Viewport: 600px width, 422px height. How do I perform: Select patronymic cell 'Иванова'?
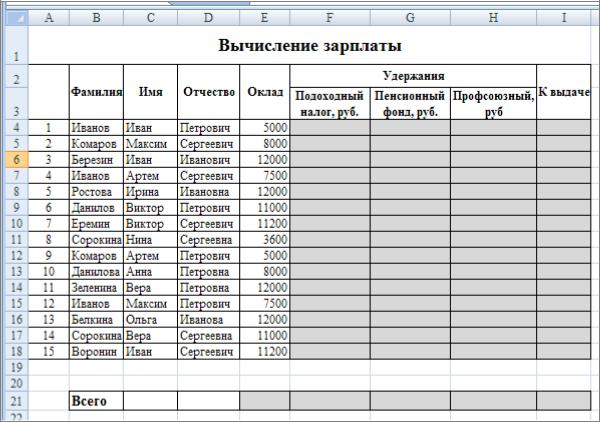point(209,319)
